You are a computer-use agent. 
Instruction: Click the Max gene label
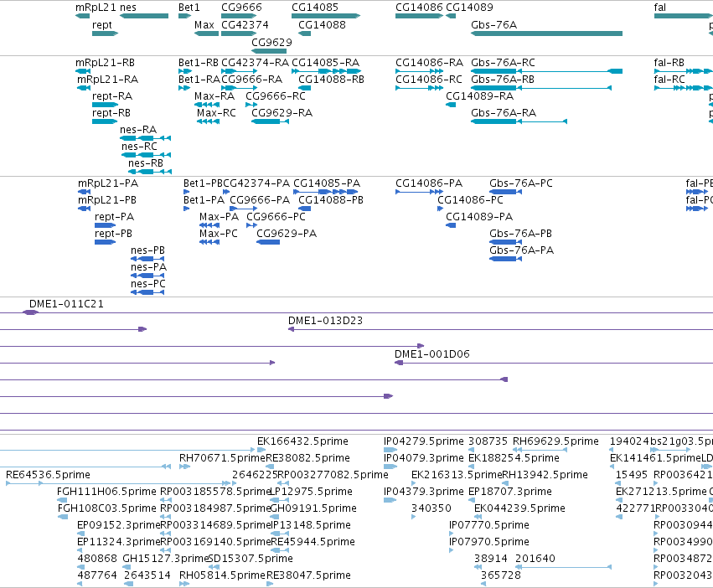(x=204, y=25)
